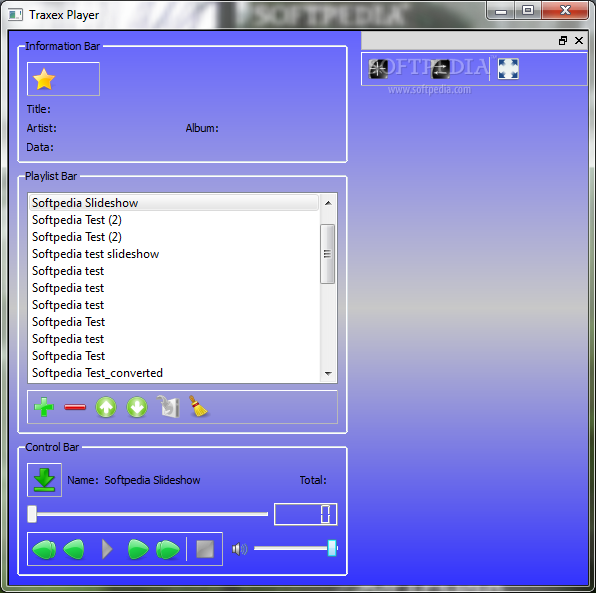Viewport: 596px width, 593px height.
Task: Mute audio via the speaker icon
Action: (239, 549)
